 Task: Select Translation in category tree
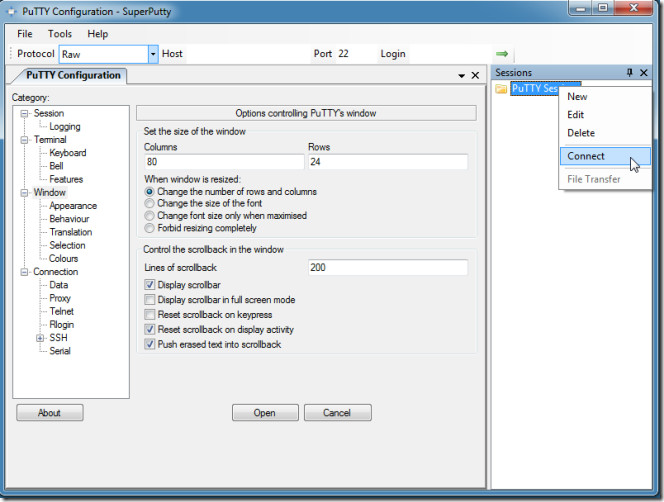pos(71,232)
